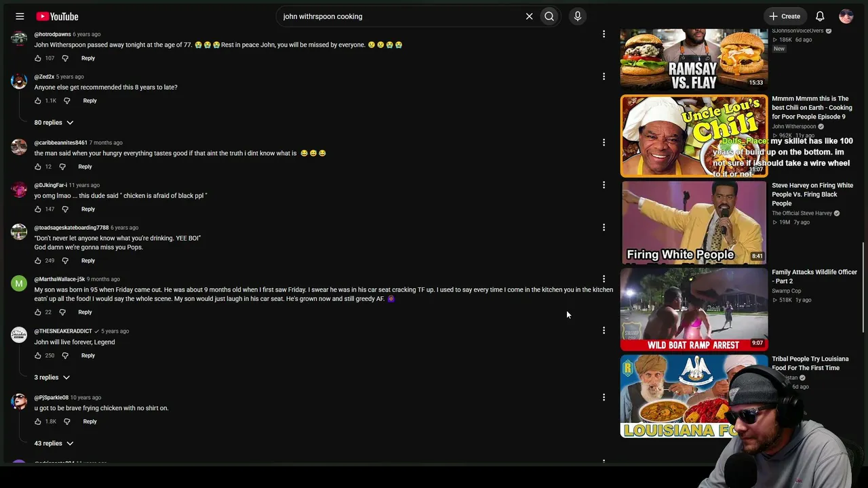
Task: Click the Create button
Action: [x=785, y=16]
